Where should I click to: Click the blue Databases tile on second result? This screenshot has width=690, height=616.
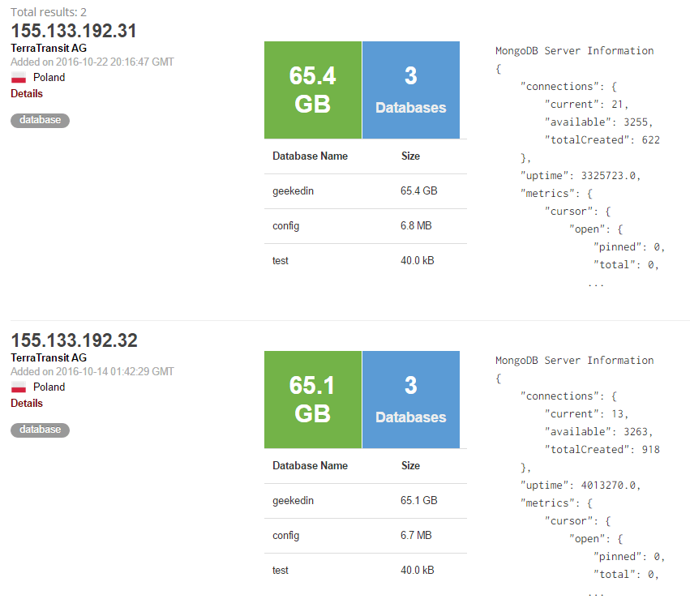tap(410, 400)
